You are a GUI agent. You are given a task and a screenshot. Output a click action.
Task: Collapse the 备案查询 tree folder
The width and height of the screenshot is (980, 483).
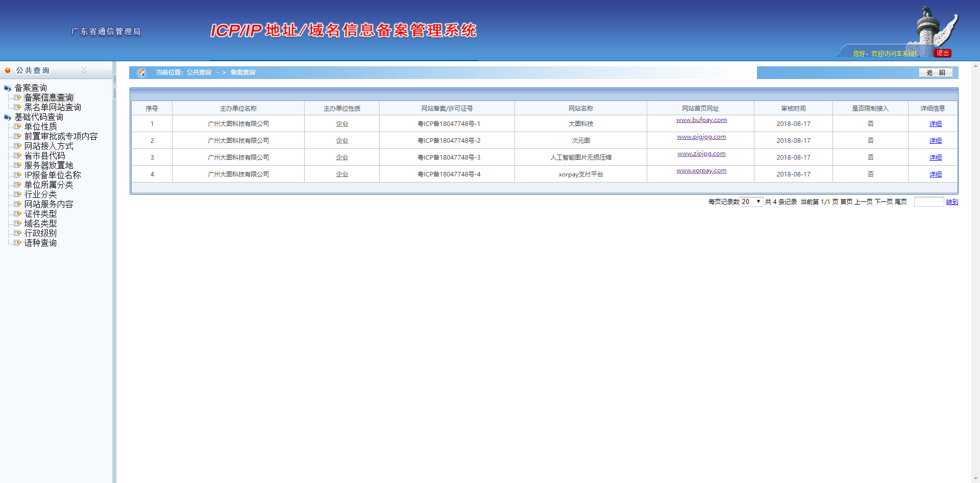7,88
